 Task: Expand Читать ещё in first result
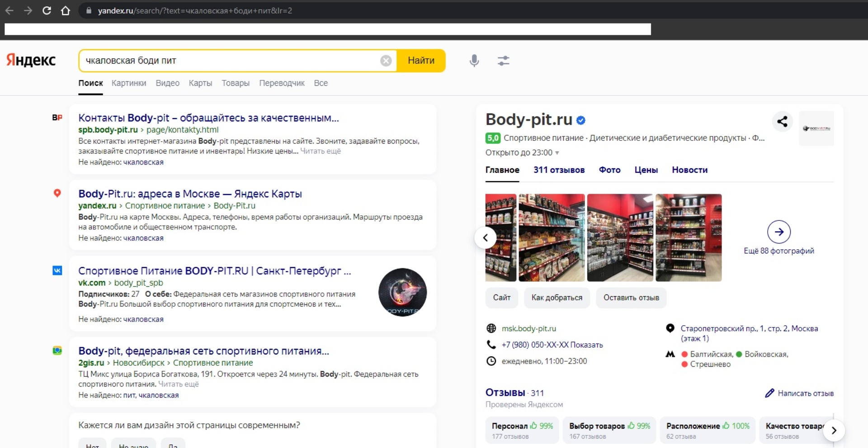click(321, 151)
